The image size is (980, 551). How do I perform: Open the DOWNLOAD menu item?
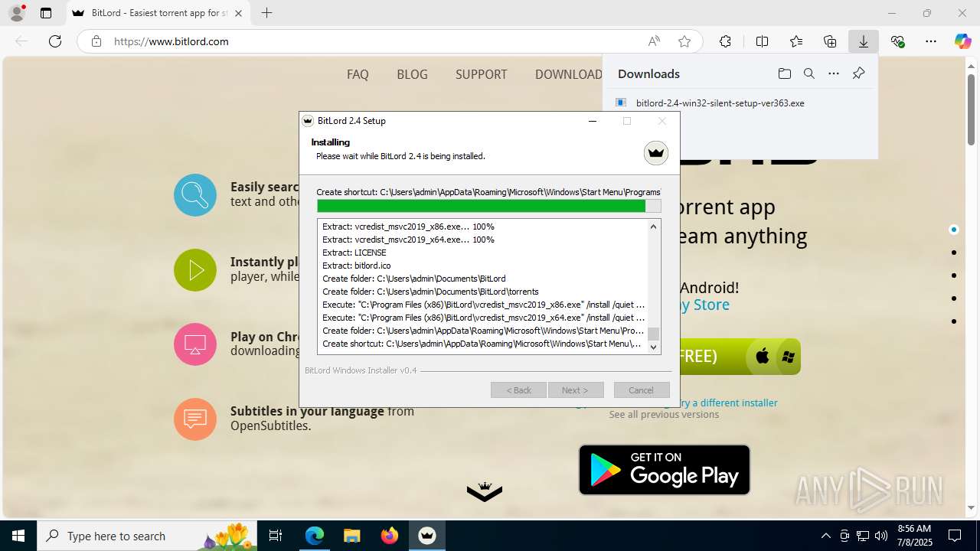tap(569, 74)
